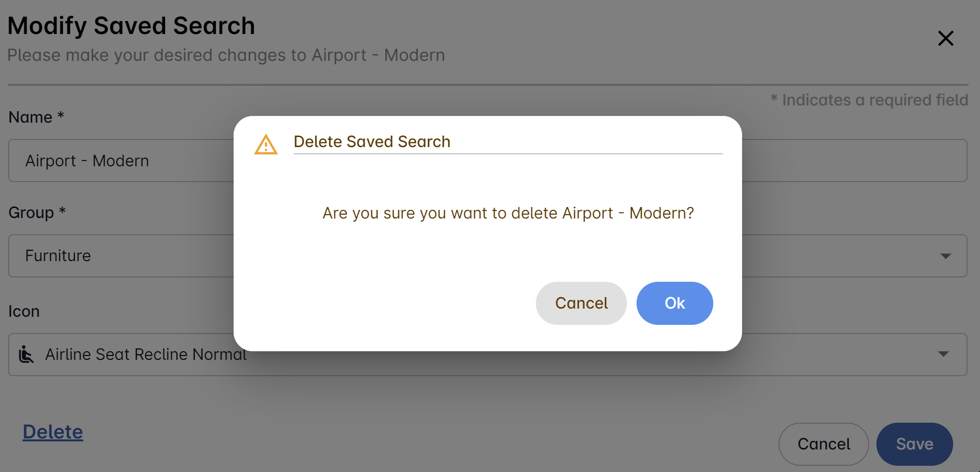Image resolution: width=980 pixels, height=472 pixels.
Task: Click the Name field containing Airport - Modern
Action: 120,161
